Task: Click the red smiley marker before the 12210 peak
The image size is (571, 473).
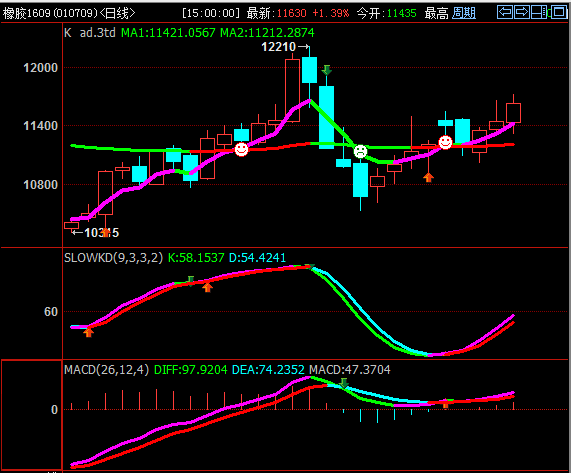Action: (x=241, y=149)
